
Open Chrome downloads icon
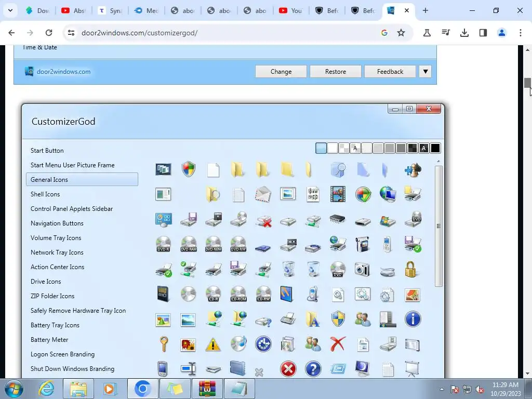coord(464,33)
